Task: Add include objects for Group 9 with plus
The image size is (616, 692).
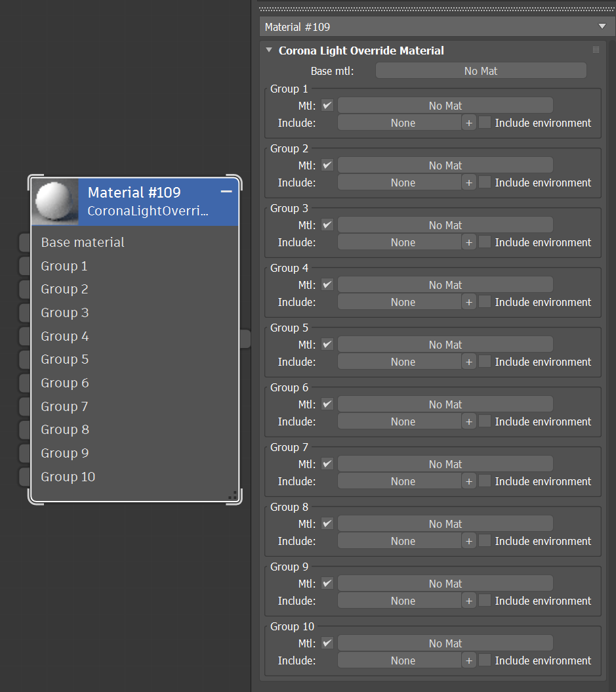Action: coord(469,601)
